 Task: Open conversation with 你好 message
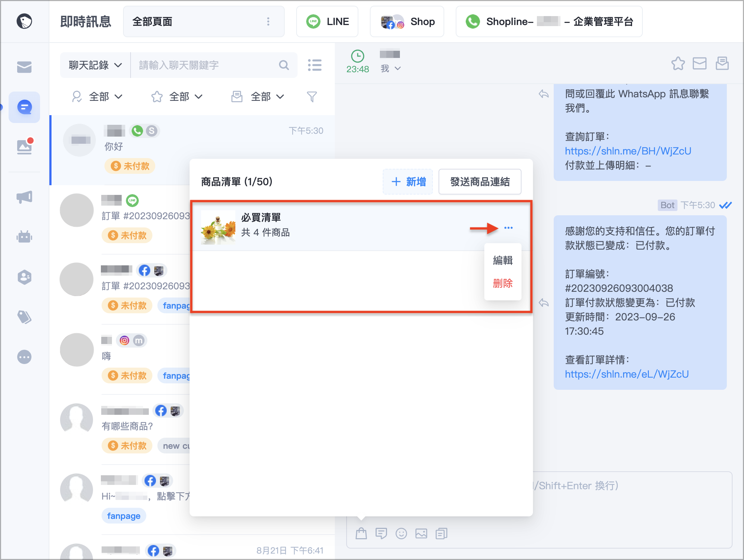pyautogui.click(x=192, y=150)
